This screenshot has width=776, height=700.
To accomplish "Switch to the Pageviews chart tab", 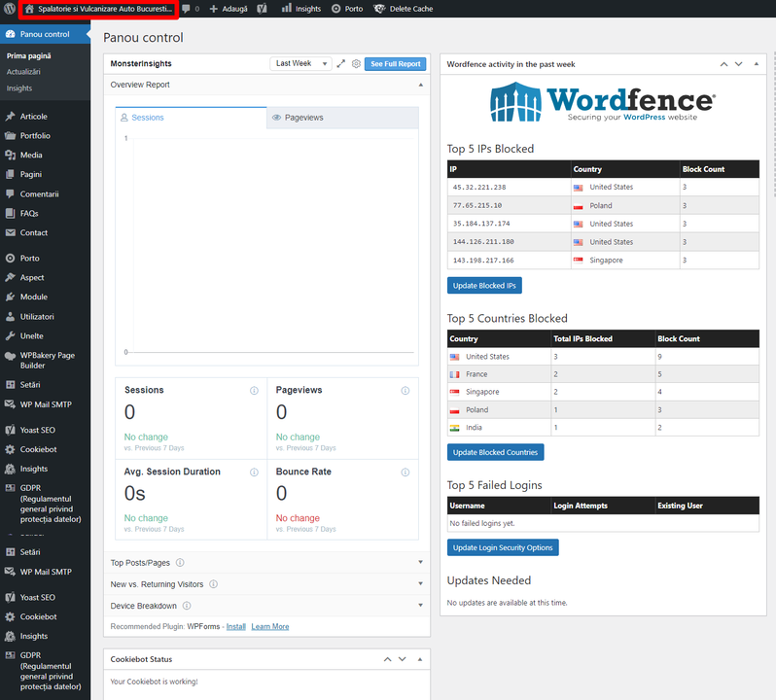I will (342, 118).
